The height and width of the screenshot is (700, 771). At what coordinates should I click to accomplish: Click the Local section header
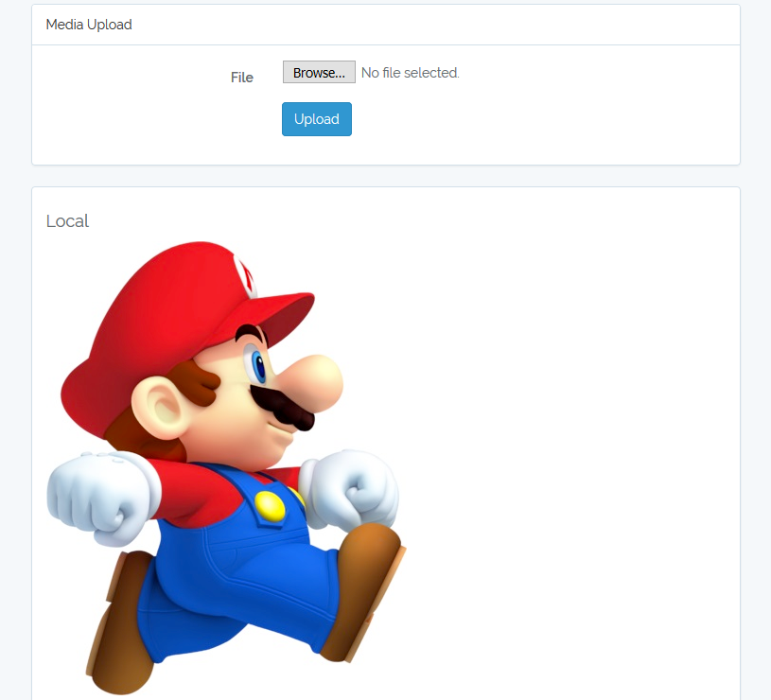pos(67,220)
